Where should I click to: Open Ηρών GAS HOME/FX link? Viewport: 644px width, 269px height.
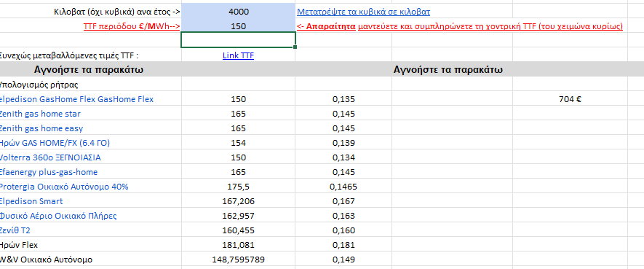click(x=55, y=143)
